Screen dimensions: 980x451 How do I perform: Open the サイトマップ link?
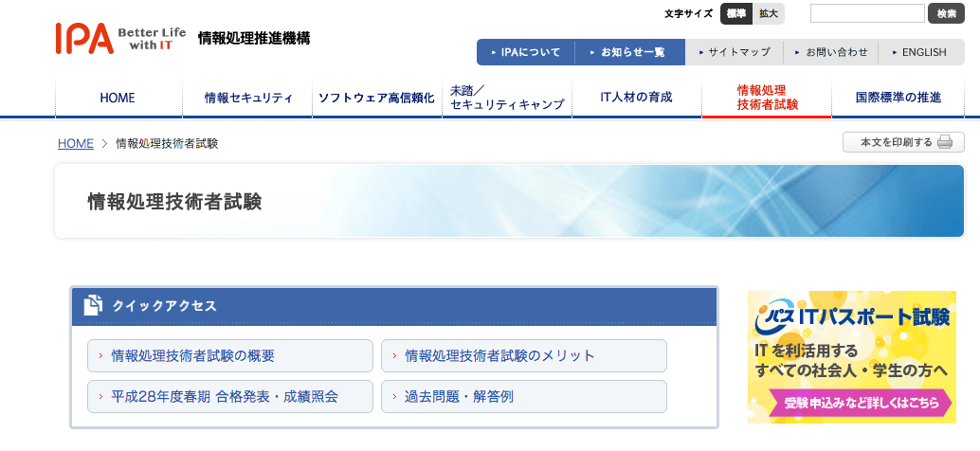point(734,52)
